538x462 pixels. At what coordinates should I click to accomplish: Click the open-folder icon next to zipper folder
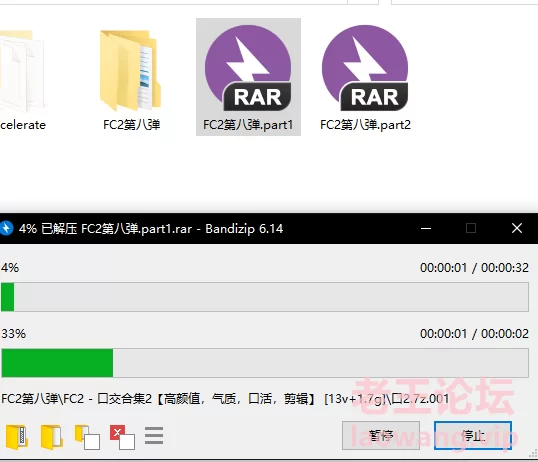pos(51,437)
